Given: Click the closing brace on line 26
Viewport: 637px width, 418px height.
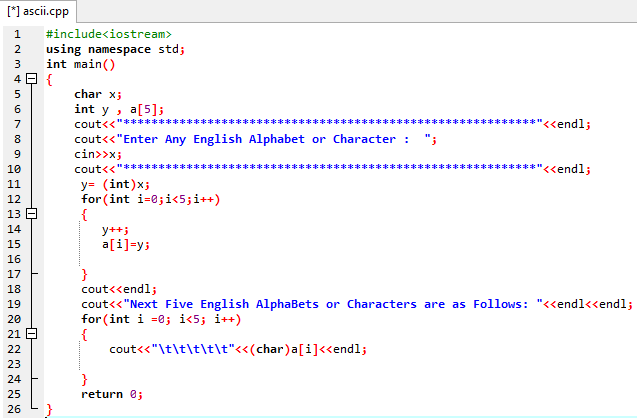Looking at the screenshot, I should tap(49, 409).
